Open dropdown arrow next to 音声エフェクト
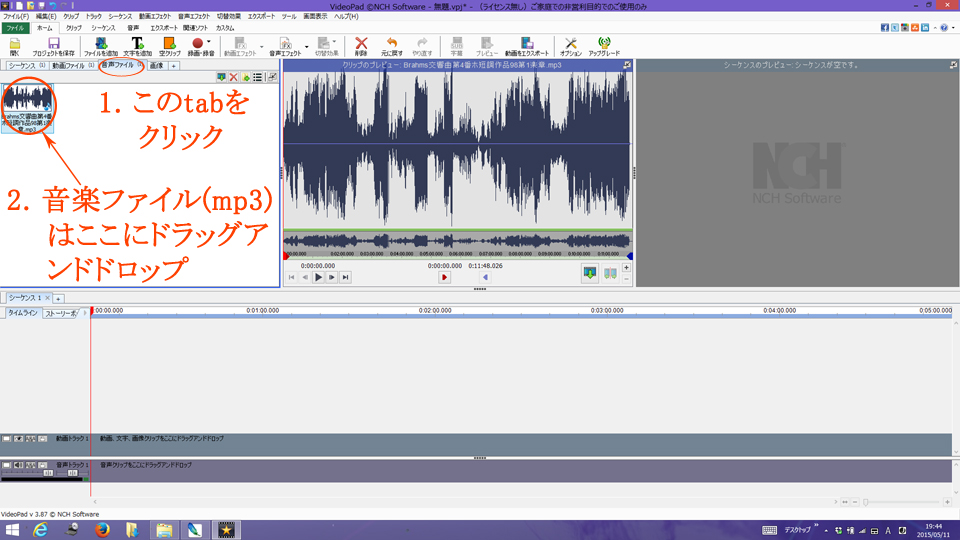This screenshot has width=960, height=540. coord(307,47)
